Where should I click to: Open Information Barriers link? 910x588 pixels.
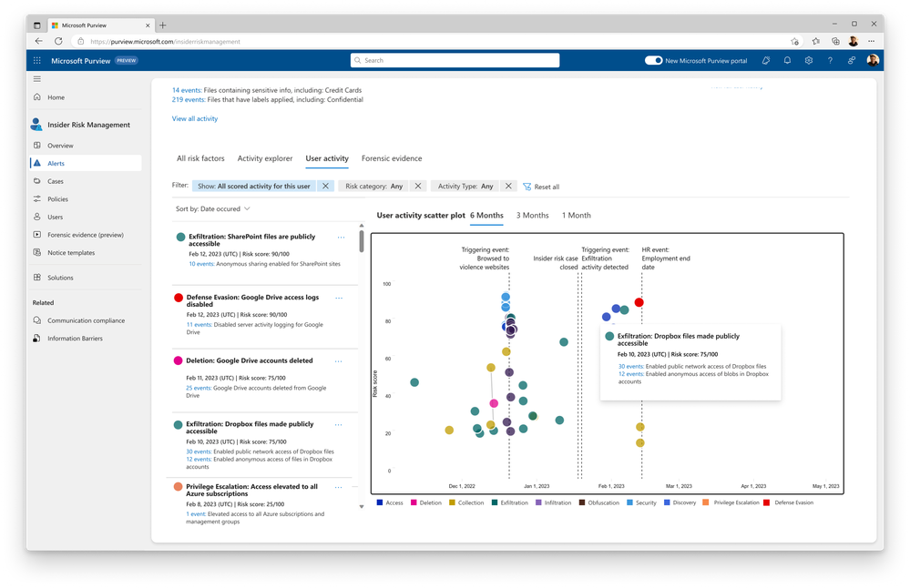pos(75,339)
